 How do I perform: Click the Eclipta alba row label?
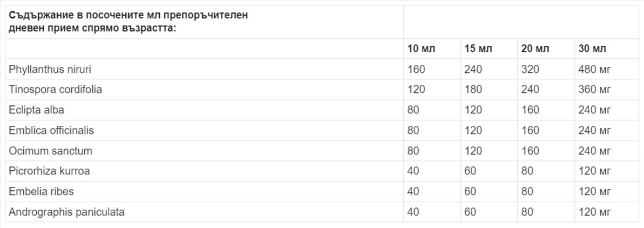coord(36,110)
